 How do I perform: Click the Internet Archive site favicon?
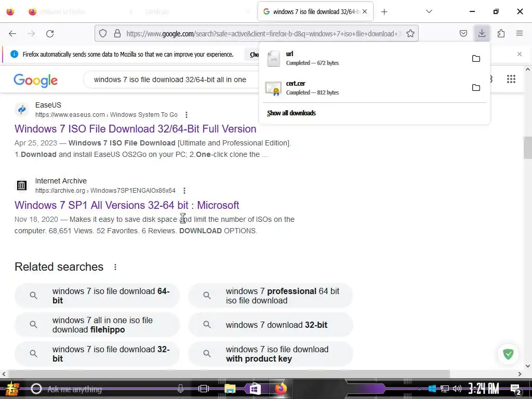pyautogui.click(x=22, y=185)
